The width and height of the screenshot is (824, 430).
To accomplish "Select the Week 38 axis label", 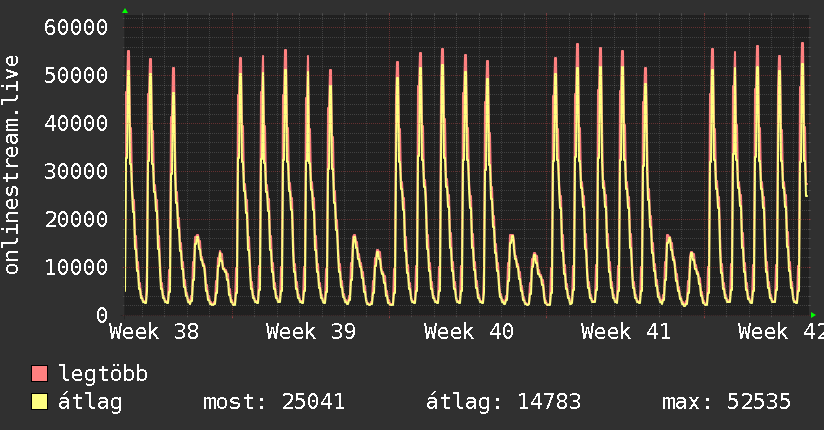I will (154, 332).
